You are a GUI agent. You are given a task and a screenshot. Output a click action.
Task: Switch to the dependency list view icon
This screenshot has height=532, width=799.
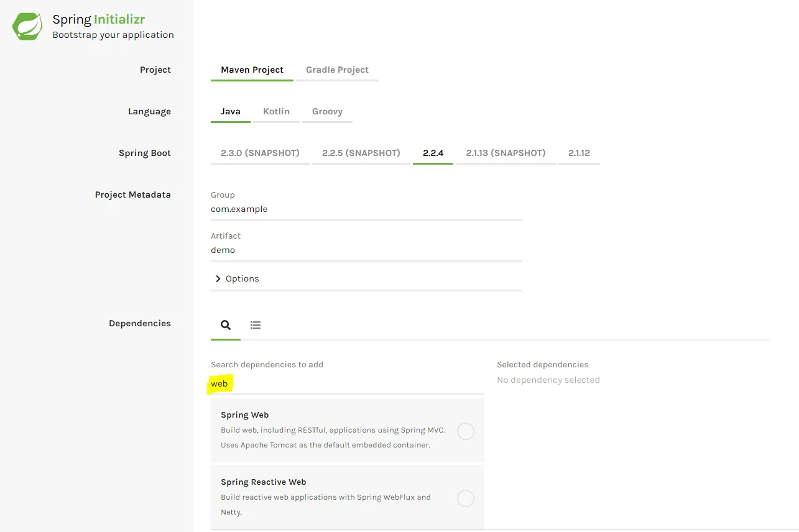coord(256,325)
